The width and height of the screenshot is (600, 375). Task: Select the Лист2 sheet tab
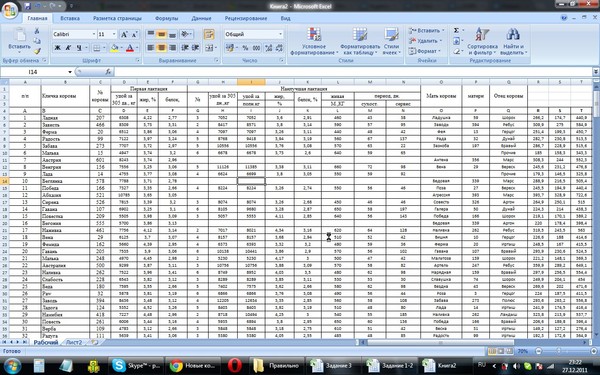pos(73,342)
